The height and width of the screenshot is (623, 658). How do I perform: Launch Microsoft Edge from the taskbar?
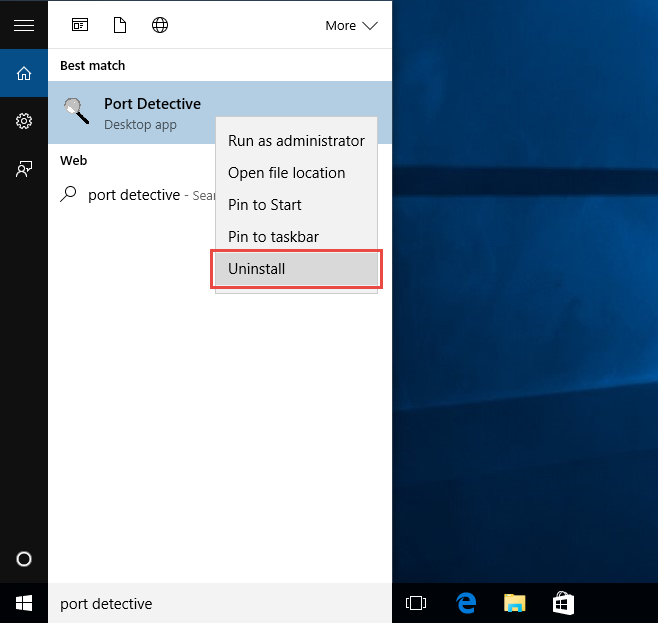(x=466, y=603)
